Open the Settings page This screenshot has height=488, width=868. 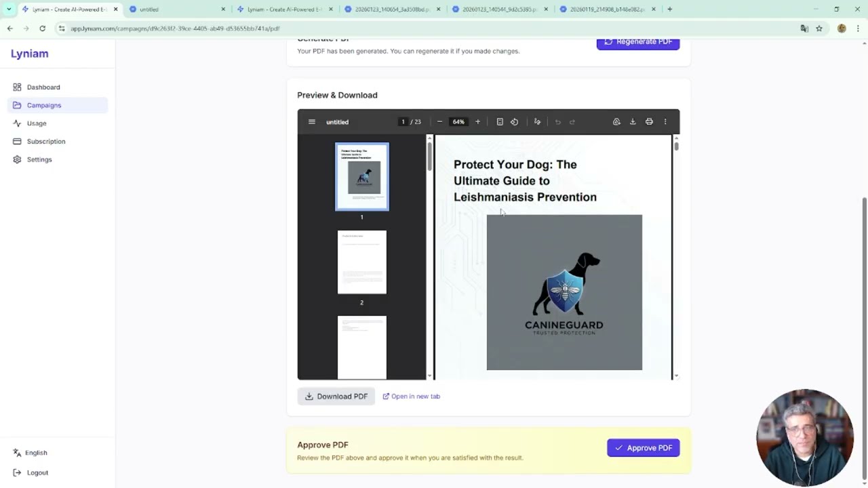click(58, 159)
